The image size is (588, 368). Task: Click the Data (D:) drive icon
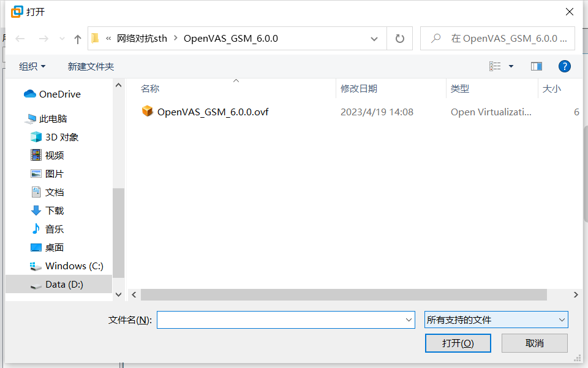pyautogui.click(x=36, y=286)
